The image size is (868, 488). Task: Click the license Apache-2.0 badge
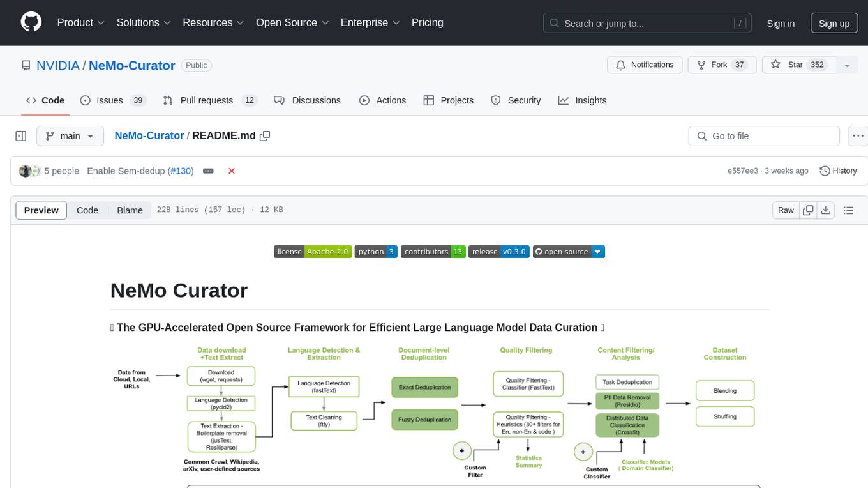313,252
